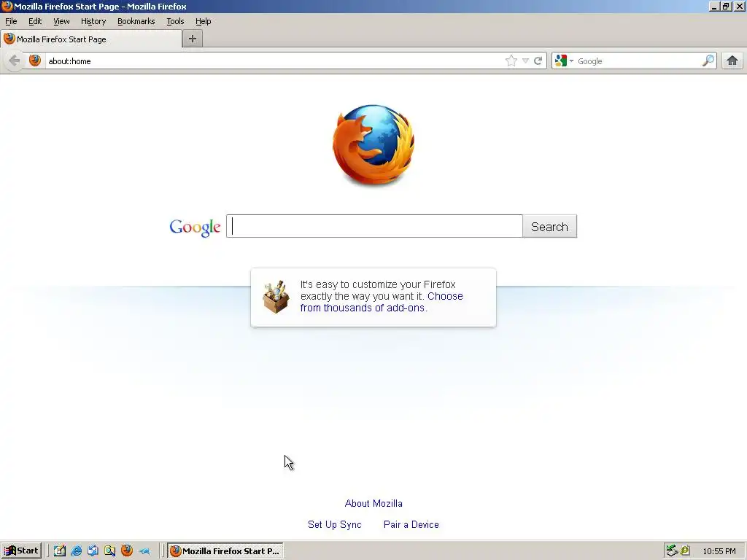Image resolution: width=747 pixels, height=560 pixels.
Task: Click the large Firefox logo
Action: click(x=373, y=145)
